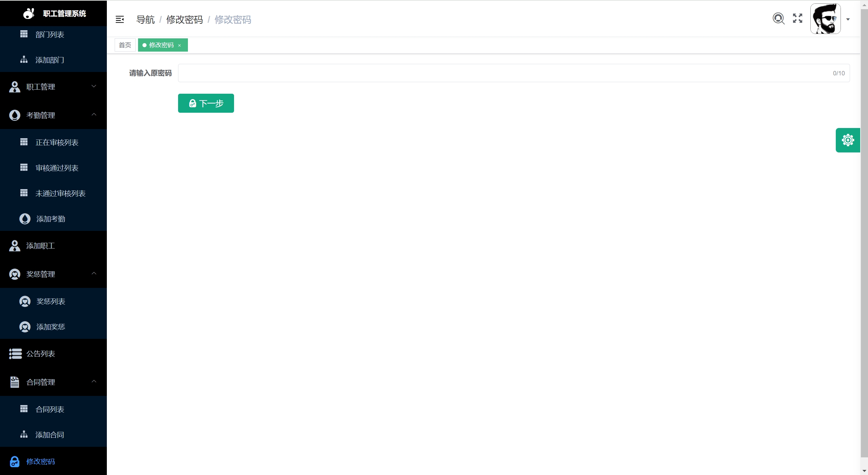Focus the original password input field
This screenshot has width=868, height=475.
coord(502,73)
